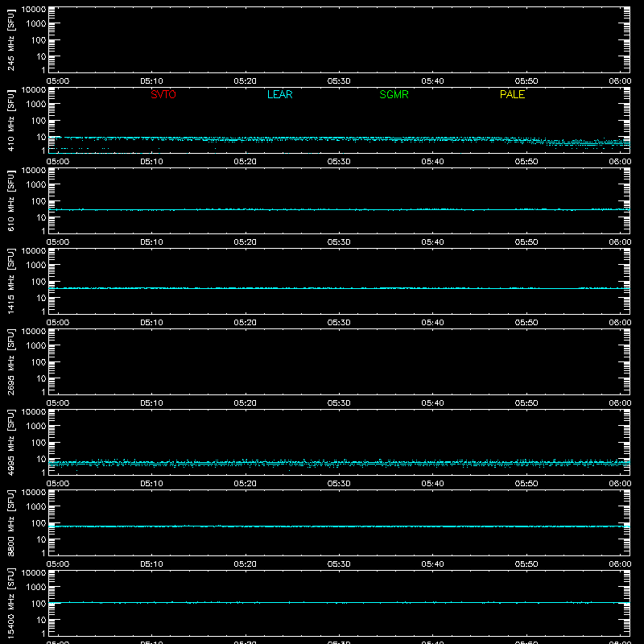This screenshot has width=644, height=644.
Task: Select the 15400 MHz [SFU] axis title
Action: [10, 603]
